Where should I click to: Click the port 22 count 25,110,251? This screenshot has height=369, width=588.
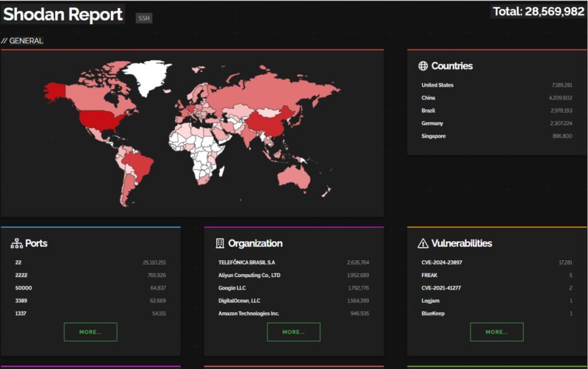tap(154, 263)
